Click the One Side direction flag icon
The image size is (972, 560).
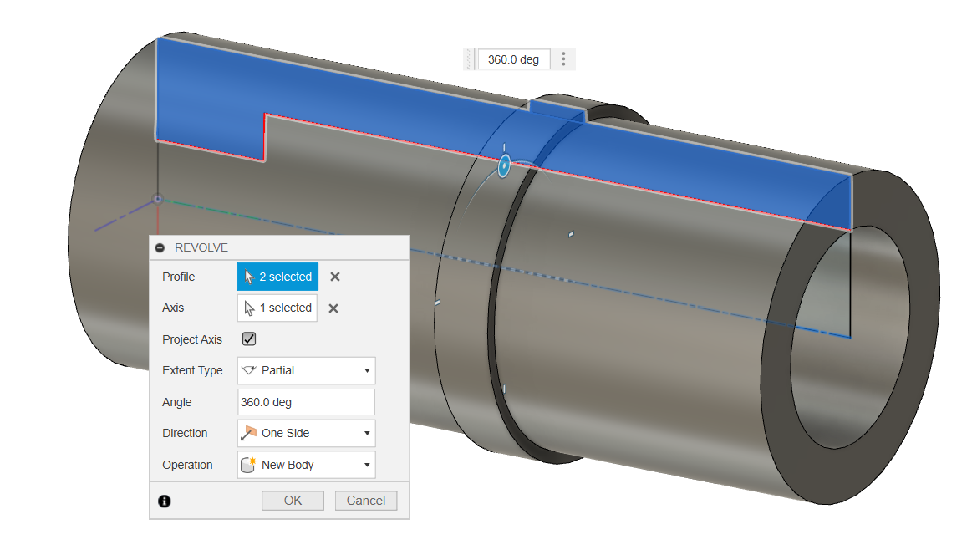pos(251,433)
